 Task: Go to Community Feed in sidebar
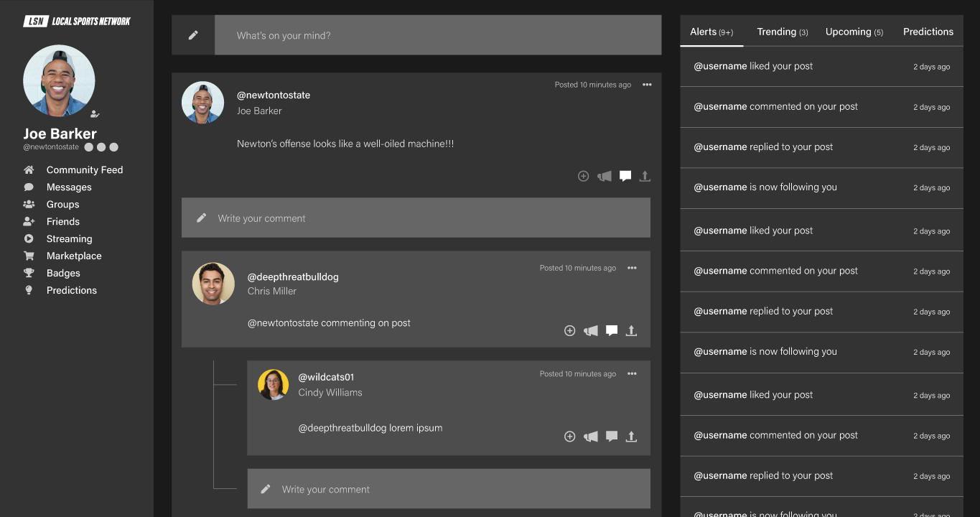tap(84, 170)
